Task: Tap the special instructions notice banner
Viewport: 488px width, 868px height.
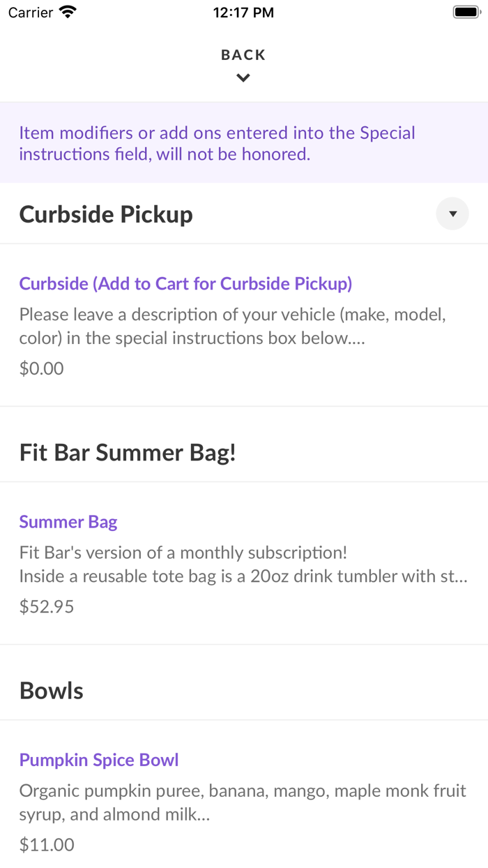Action: click(244, 142)
